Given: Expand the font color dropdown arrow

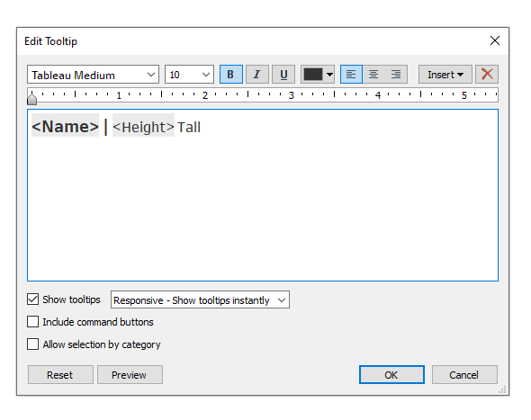Looking at the screenshot, I should tap(329, 75).
